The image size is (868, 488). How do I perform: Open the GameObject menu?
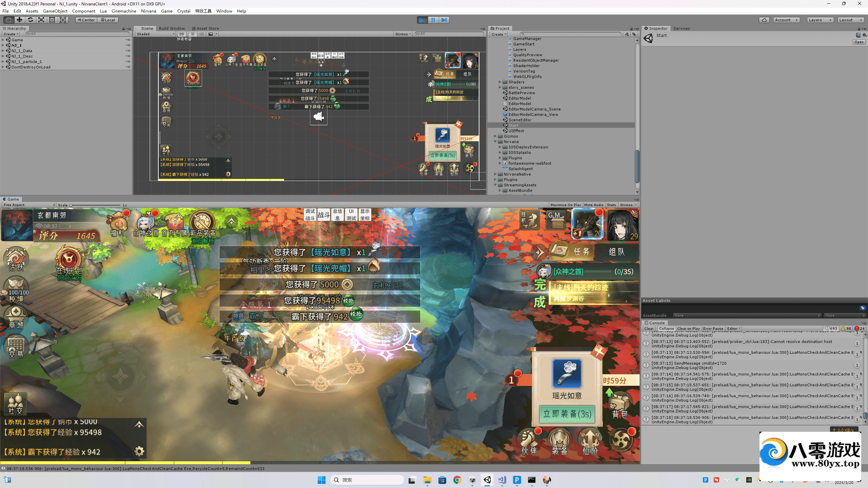(x=55, y=11)
